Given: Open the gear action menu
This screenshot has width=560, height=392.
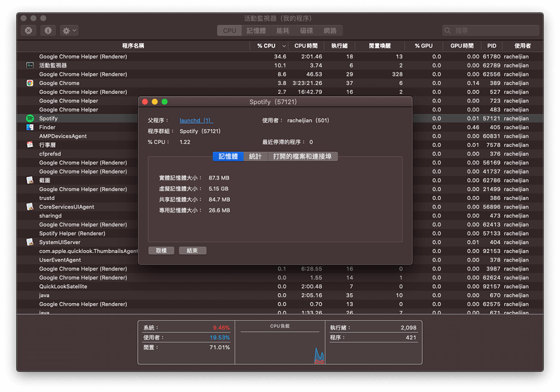Looking at the screenshot, I should [x=69, y=31].
